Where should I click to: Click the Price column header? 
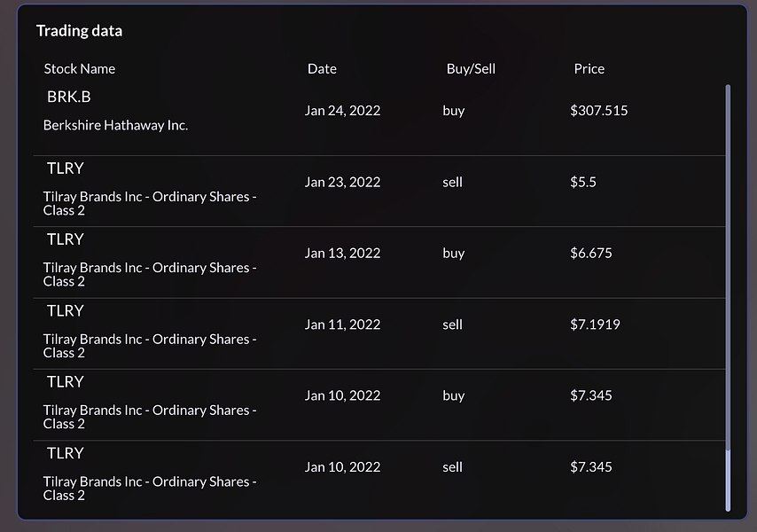tap(589, 68)
